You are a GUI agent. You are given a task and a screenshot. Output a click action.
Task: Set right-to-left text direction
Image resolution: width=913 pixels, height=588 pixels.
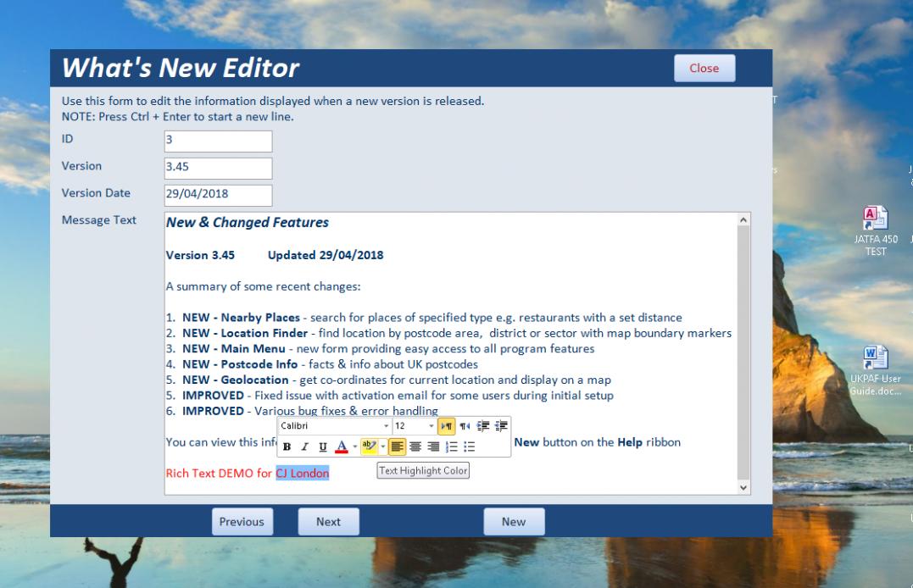click(465, 426)
